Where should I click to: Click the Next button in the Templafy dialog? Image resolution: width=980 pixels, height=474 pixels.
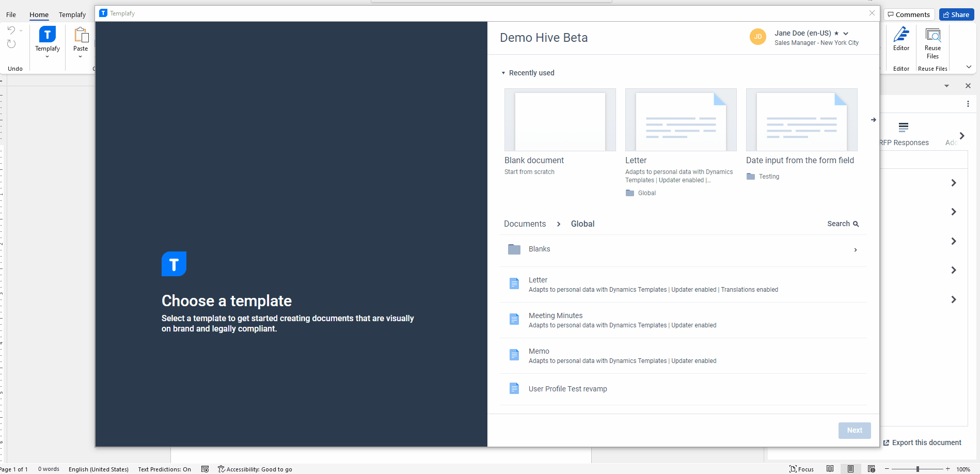point(854,430)
